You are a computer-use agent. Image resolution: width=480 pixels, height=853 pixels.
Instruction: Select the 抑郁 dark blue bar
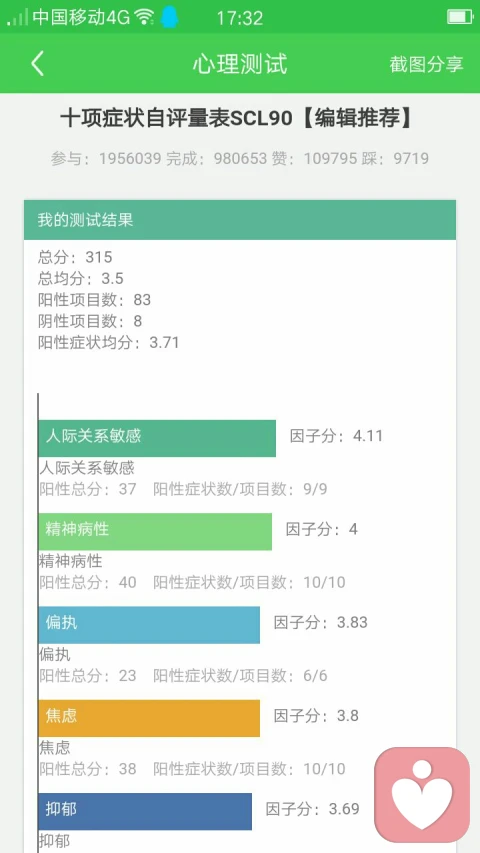tap(145, 811)
